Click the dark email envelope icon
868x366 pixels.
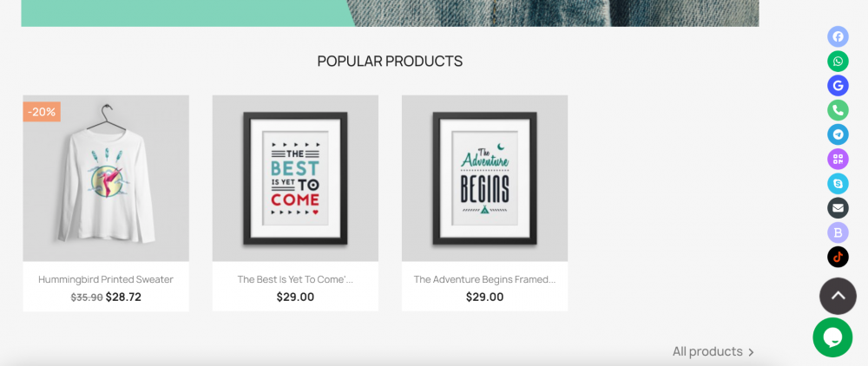pos(838,208)
